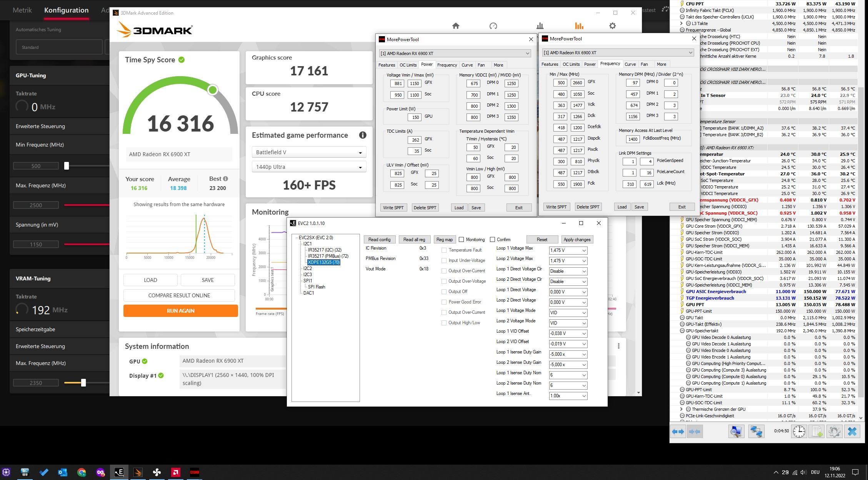Tick the Temperature Fault checkbox
This screenshot has height=480, width=868.
click(x=444, y=250)
